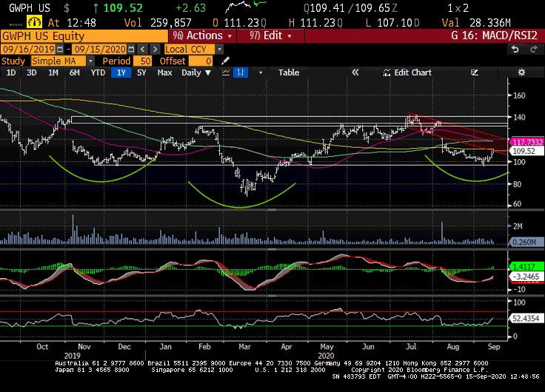Open chart settings gear icon

coord(521,72)
